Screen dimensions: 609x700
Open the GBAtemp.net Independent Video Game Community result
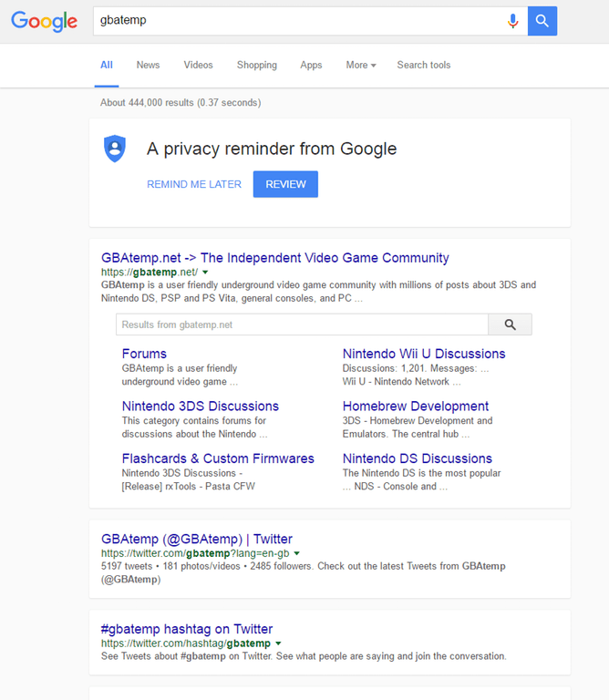click(274, 258)
